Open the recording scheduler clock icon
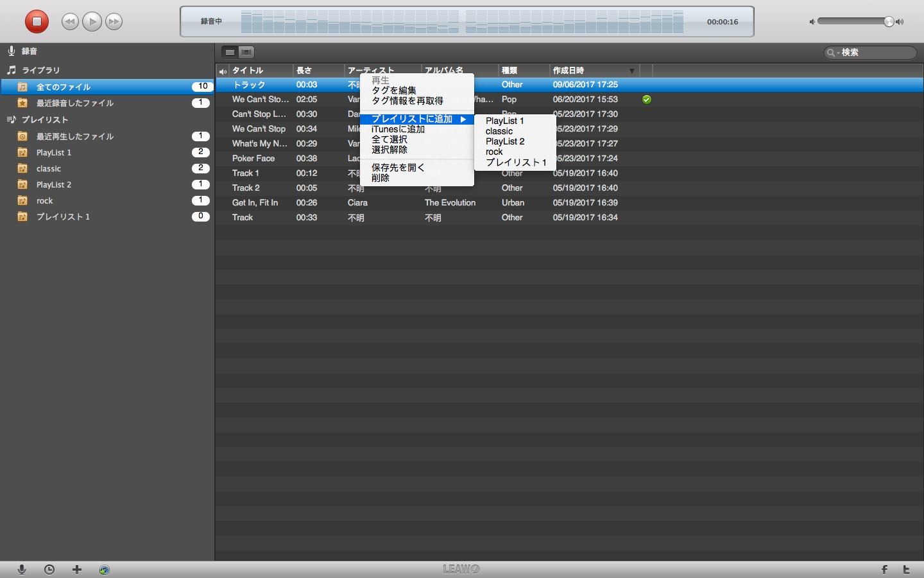 (x=49, y=570)
